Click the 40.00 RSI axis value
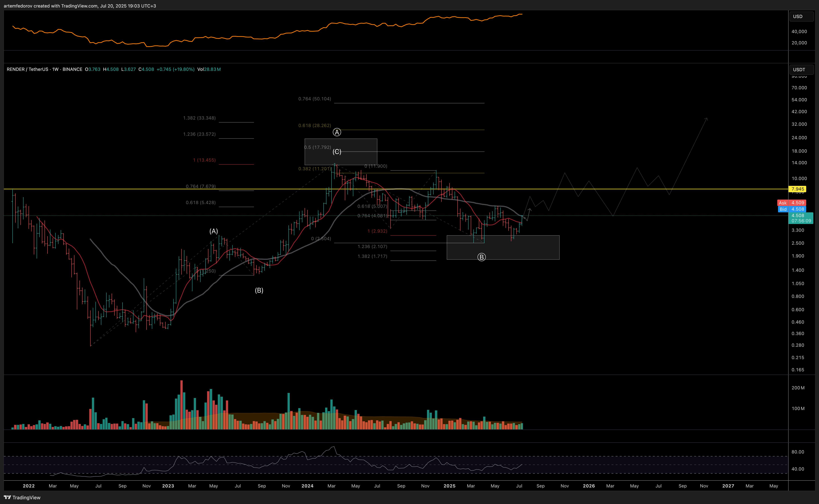Viewport: 819px width, 504px height. [798, 469]
